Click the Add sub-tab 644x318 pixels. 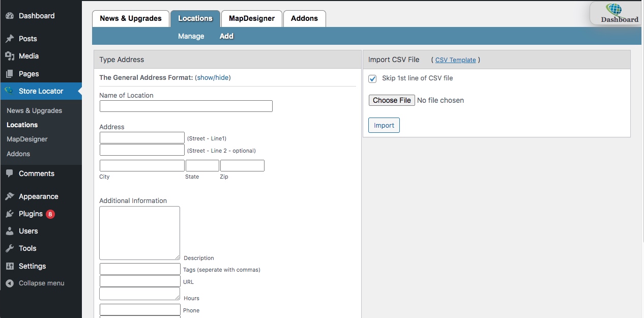pyautogui.click(x=226, y=36)
